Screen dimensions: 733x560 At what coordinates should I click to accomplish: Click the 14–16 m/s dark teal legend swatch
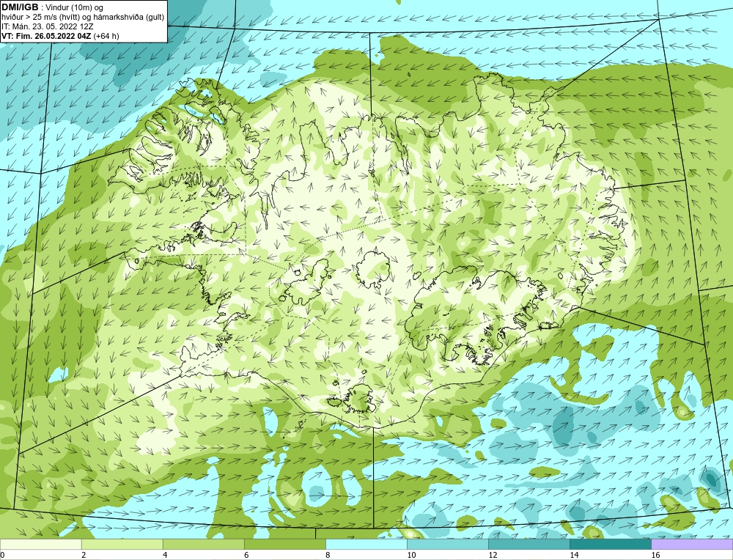[x=610, y=544]
